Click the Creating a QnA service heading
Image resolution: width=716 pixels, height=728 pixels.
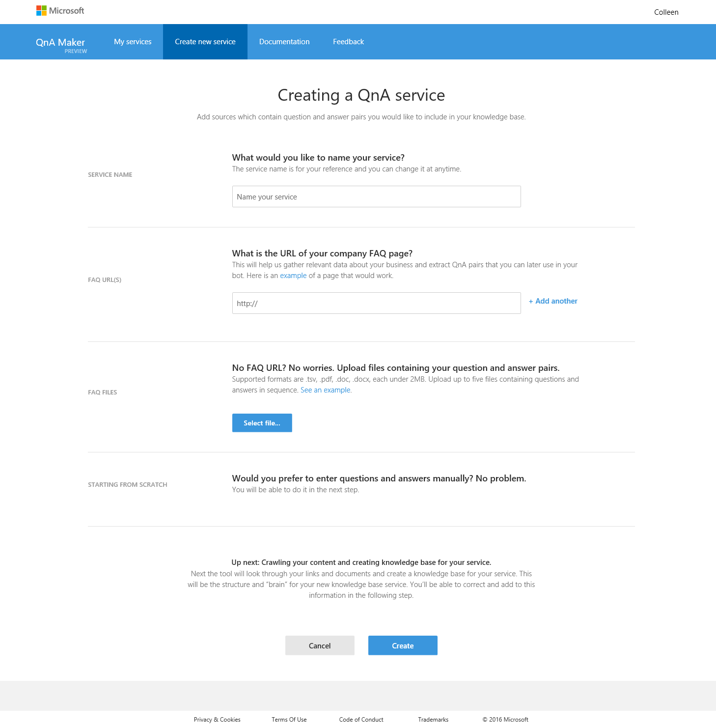pos(361,95)
